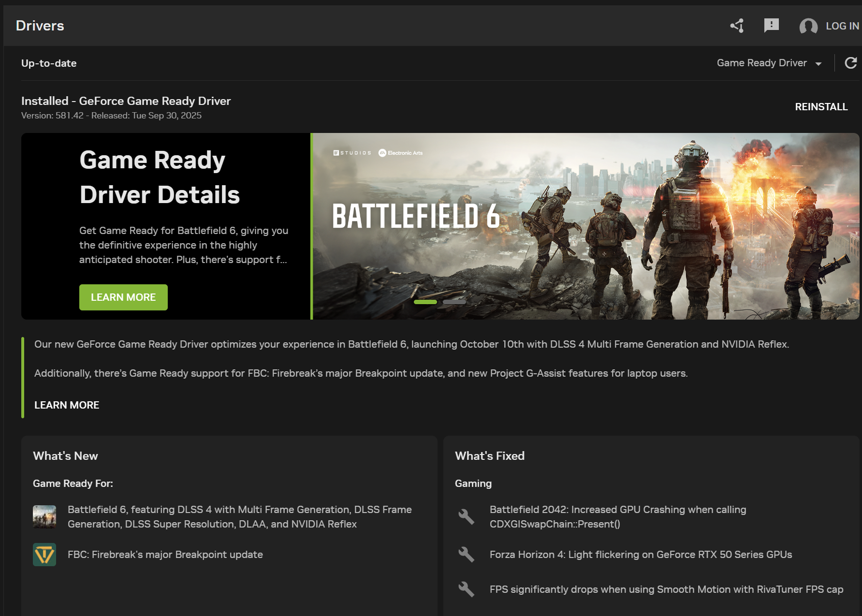
Task: Click the Battlefield 2042 GPU crashing fix text
Action: click(x=618, y=517)
